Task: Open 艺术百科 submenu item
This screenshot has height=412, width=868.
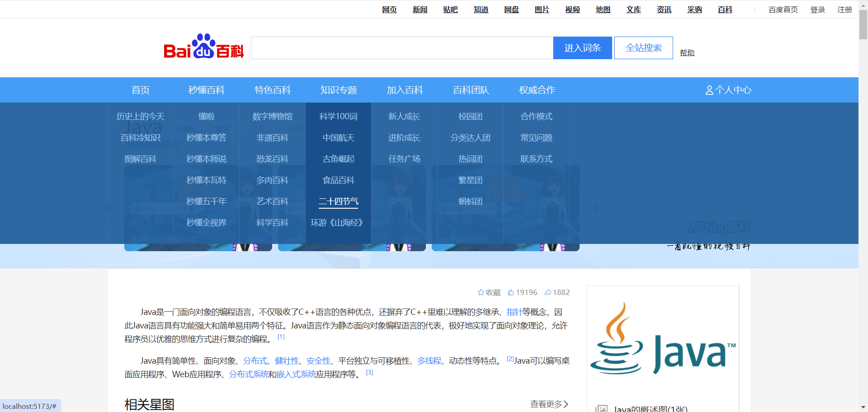Action: (x=273, y=201)
